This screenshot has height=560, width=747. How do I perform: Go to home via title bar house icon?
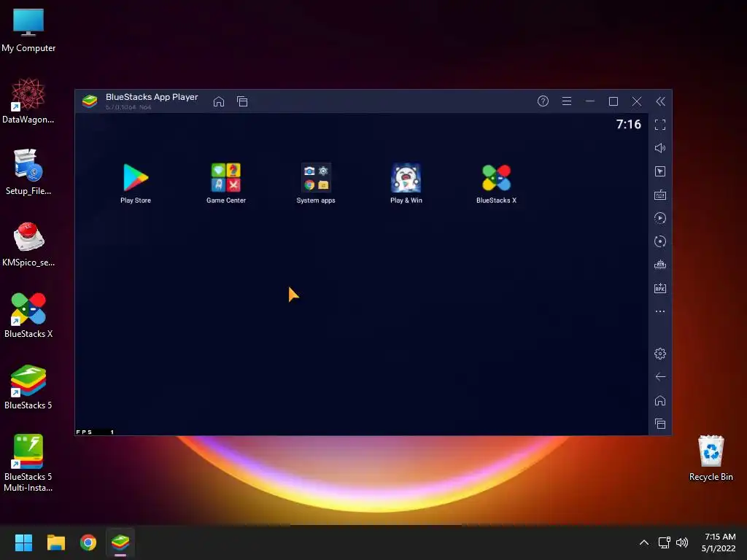click(x=219, y=101)
